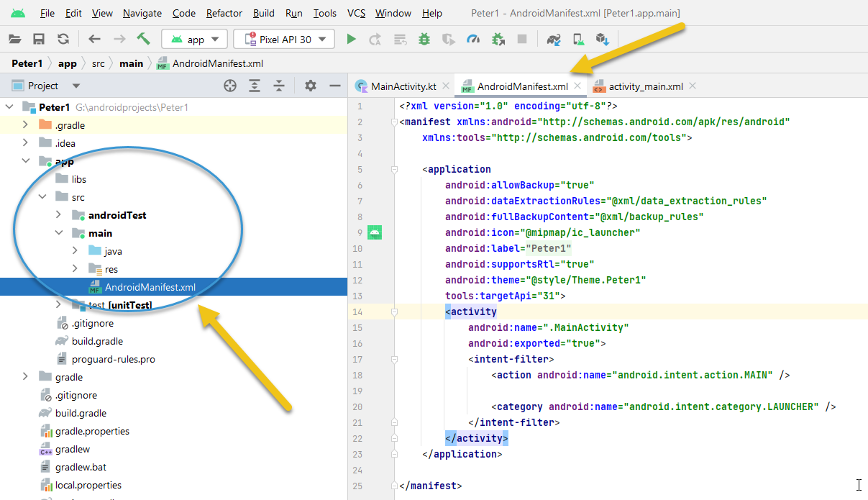The width and height of the screenshot is (868, 500).
Task: Open the Navigate menu
Action: [142, 13]
